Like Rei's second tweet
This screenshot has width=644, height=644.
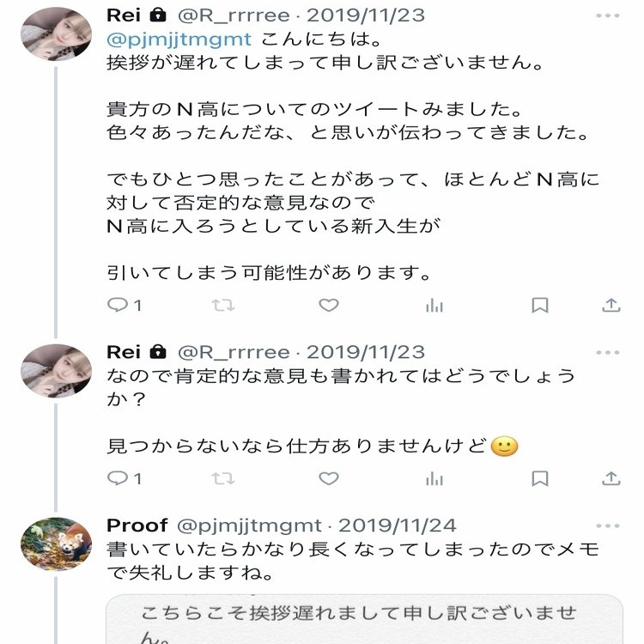[x=328, y=477]
